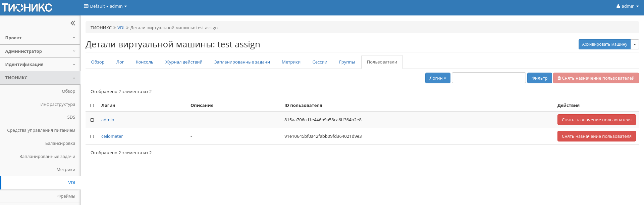Check the ceilometer user row checkbox
The width and height of the screenshot is (644, 205).
[x=92, y=136]
